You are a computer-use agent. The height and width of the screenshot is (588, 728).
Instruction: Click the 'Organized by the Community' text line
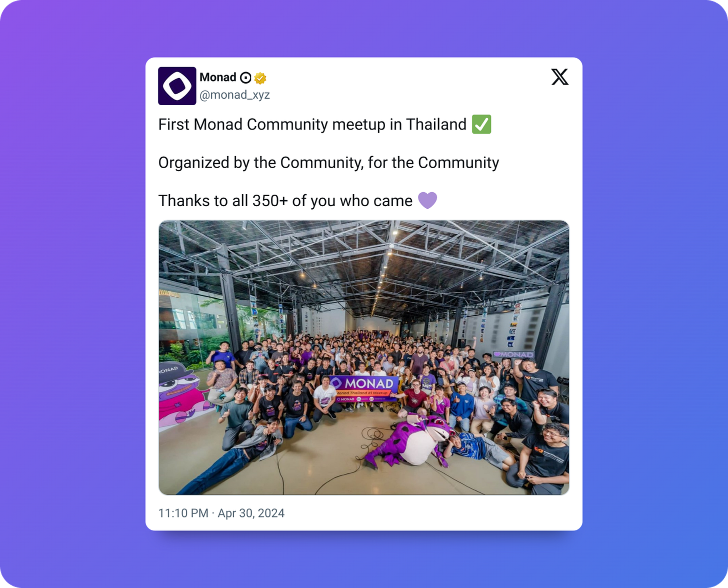point(328,163)
